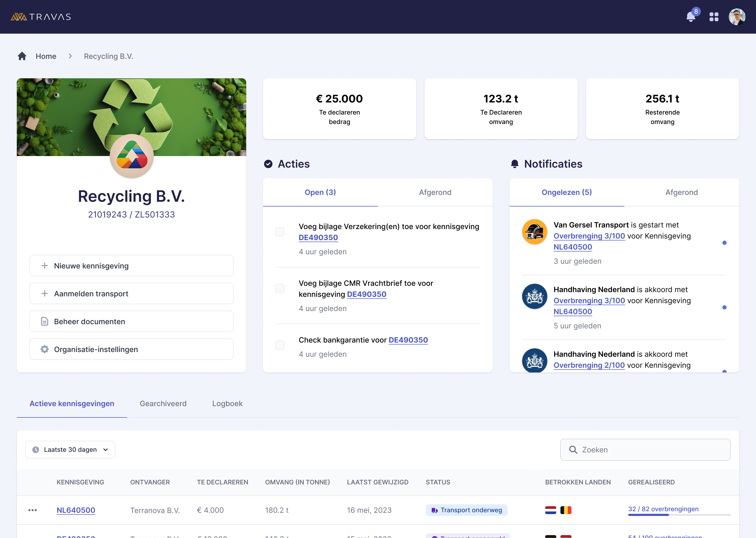
Task: Open the row options for NL640500
Action: click(33, 510)
